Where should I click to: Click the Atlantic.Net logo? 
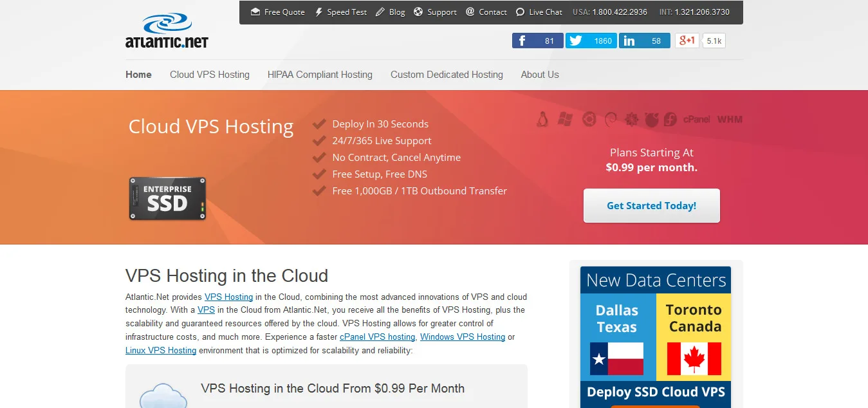167,31
